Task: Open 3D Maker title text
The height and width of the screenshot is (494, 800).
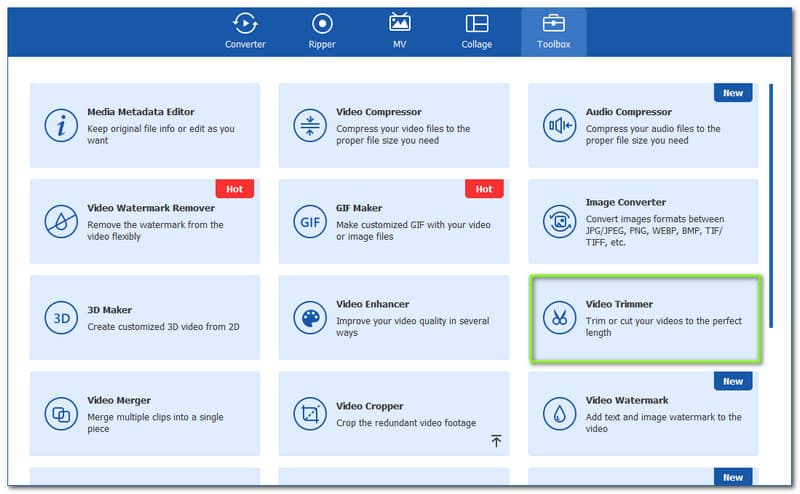Action: click(x=110, y=310)
